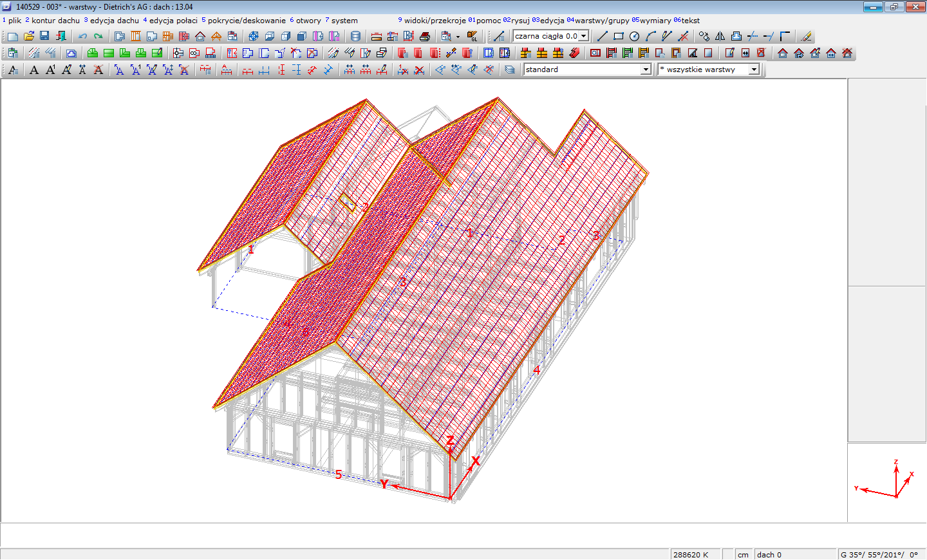Create a new file with the toolbar icon

[x=13, y=37]
